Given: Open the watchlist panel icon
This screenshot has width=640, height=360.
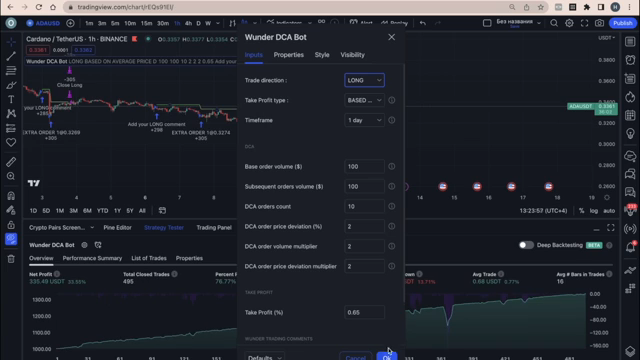Looking at the screenshot, I should tap(630, 42).
